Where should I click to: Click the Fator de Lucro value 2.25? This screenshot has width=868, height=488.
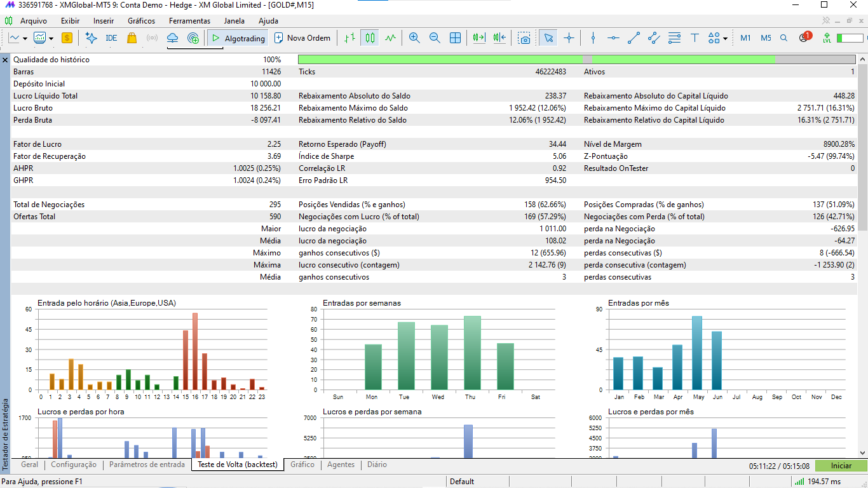(x=274, y=144)
